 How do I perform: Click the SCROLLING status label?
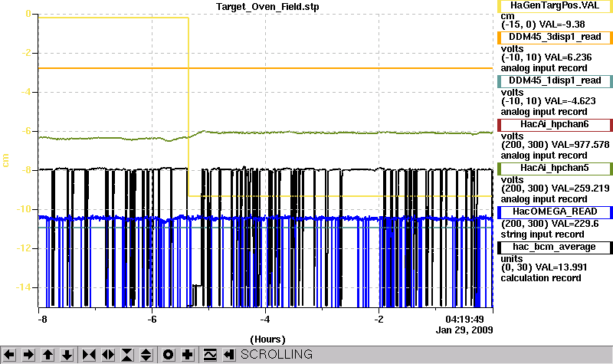pos(277,354)
